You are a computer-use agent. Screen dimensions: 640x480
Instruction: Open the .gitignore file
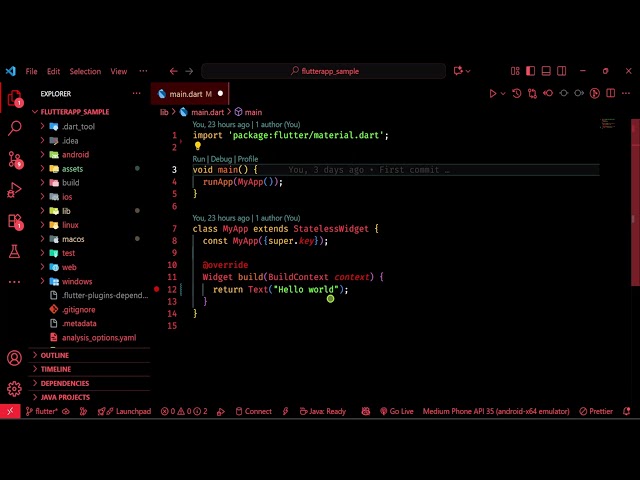click(91, 309)
